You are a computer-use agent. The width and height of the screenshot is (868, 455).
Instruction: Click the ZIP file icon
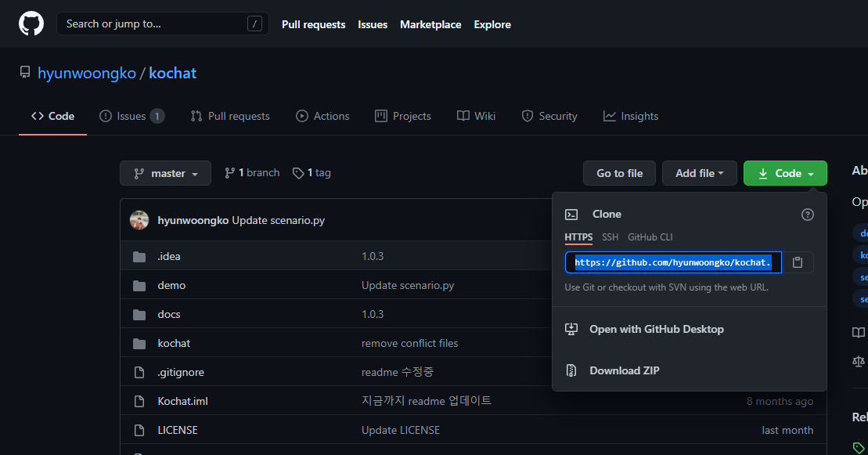click(571, 370)
